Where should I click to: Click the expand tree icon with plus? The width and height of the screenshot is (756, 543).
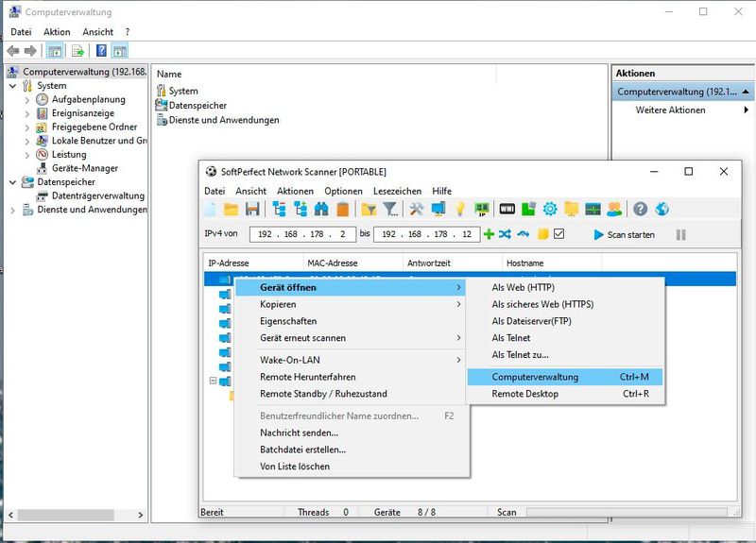[301, 209]
